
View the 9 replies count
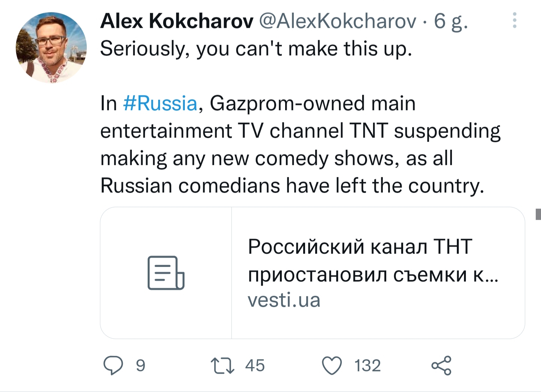point(141,365)
